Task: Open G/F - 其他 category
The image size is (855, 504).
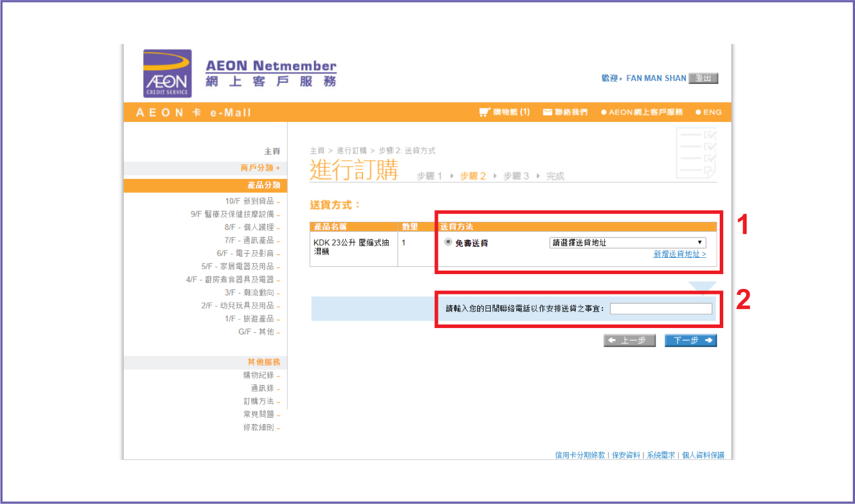Action: pyautogui.click(x=259, y=332)
